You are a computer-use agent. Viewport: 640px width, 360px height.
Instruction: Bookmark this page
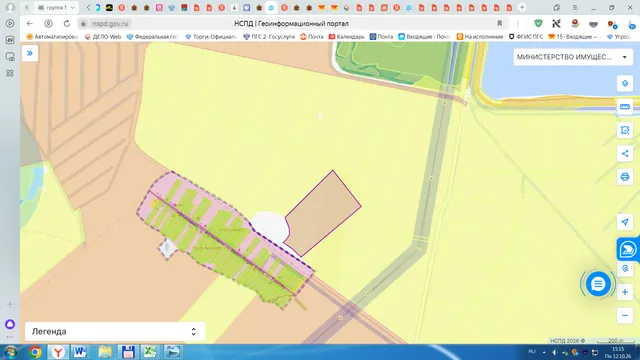pos(500,24)
